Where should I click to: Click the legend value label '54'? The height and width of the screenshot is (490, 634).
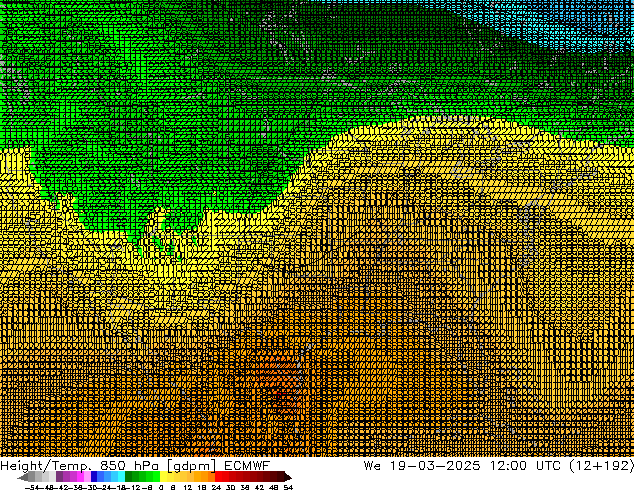[288, 487]
